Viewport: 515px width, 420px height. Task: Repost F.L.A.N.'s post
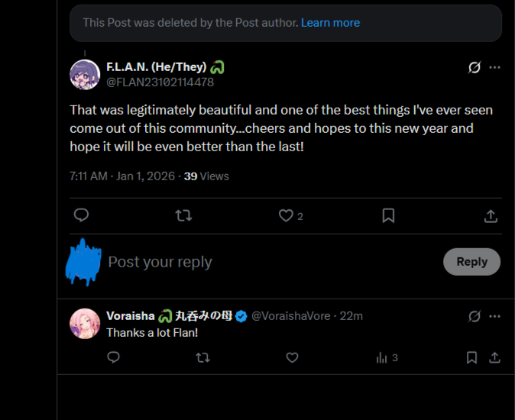click(x=183, y=216)
